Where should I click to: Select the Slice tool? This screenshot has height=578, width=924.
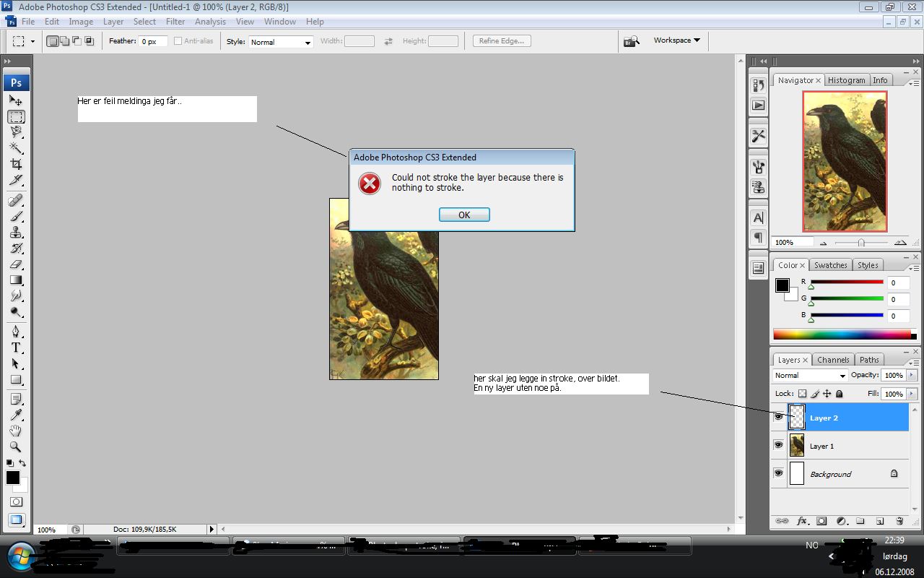click(x=16, y=180)
